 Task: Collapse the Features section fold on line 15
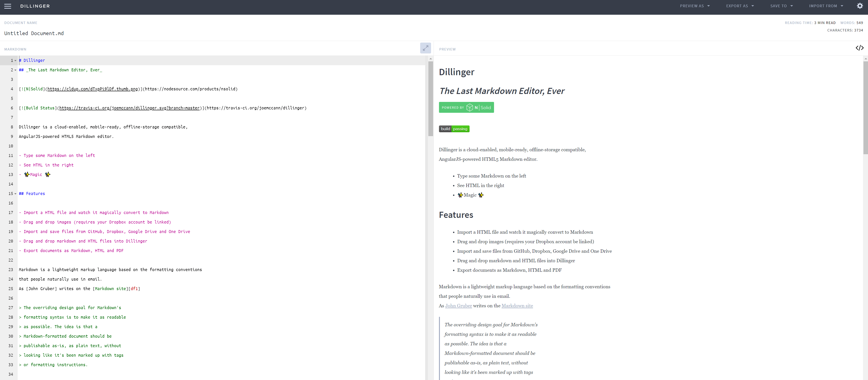pyautogui.click(x=15, y=194)
